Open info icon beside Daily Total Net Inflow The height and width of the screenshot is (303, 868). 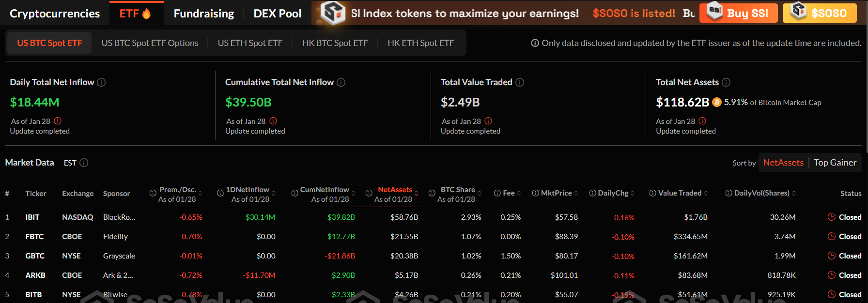pyautogui.click(x=101, y=82)
